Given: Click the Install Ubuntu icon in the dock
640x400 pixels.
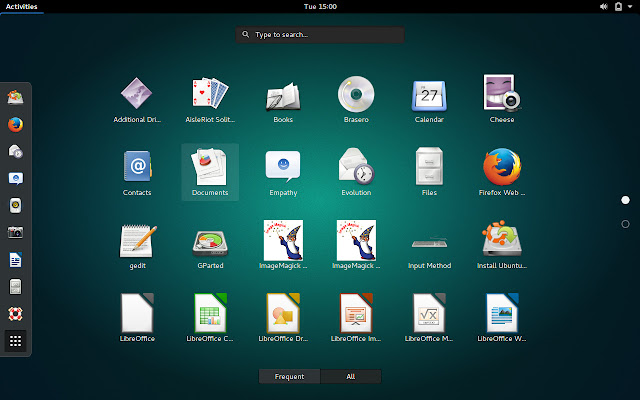Looking at the screenshot, I should [16, 97].
